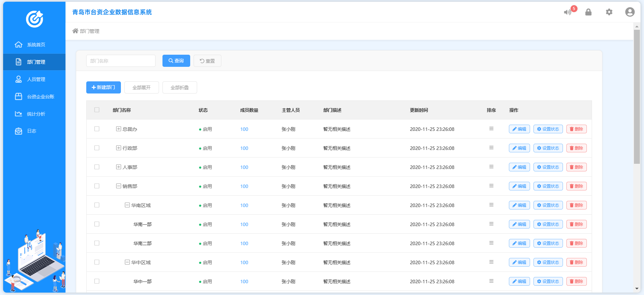Expand the 总裁办 department node
This screenshot has width=644, height=295.
tap(118, 129)
